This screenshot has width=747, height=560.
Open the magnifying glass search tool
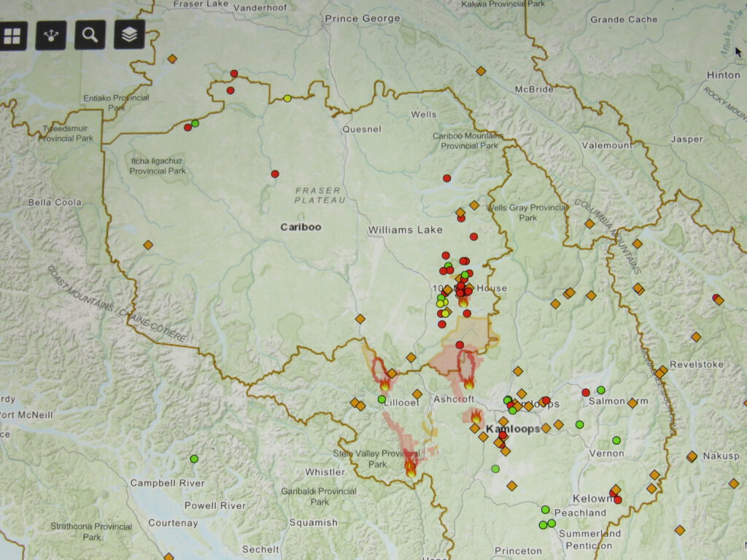coord(90,35)
